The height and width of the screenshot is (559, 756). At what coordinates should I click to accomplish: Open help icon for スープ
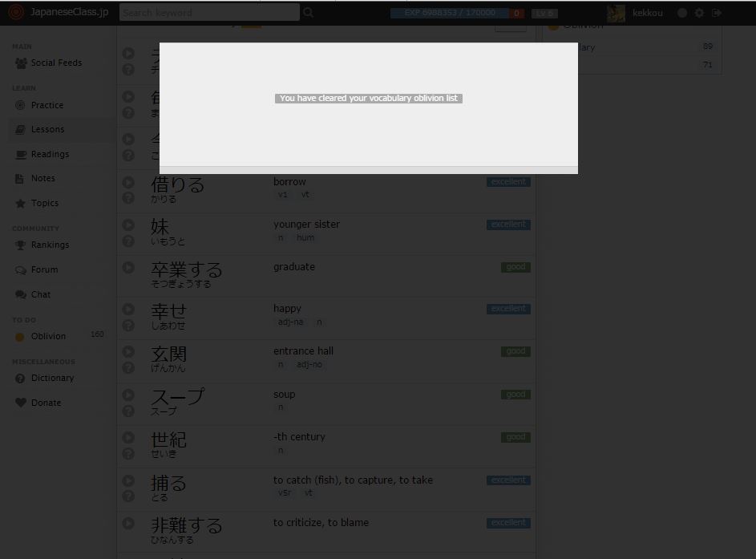128,411
